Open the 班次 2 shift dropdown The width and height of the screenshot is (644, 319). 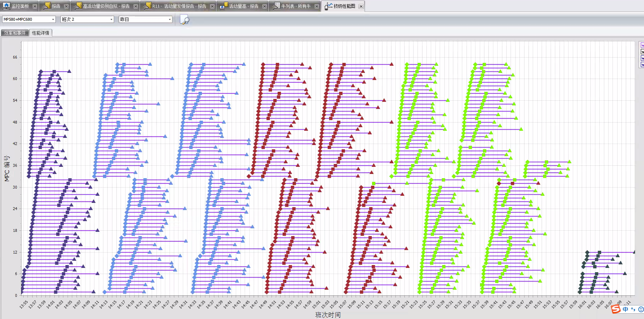click(87, 19)
